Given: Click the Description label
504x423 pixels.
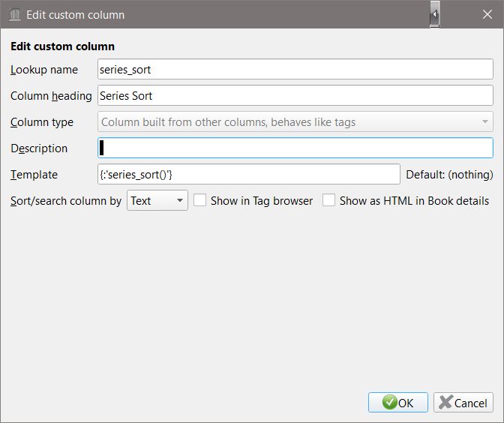Looking at the screenshot, I should pyautogui.click(x=39, y=148).
